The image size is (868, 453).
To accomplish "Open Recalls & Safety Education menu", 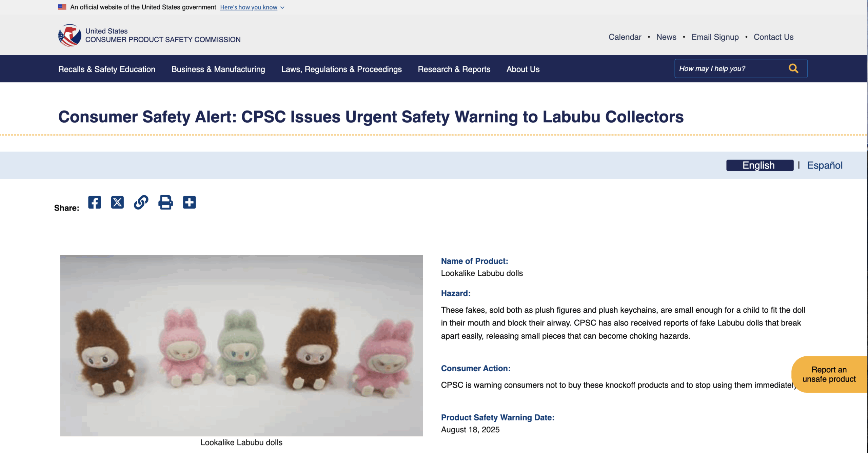I will click(107, 69).
